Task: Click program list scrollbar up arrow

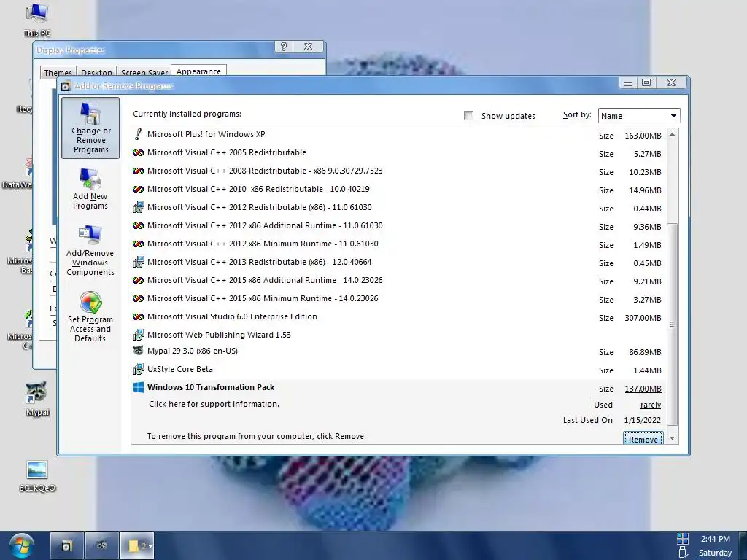Action: click(x=672, y=135)
